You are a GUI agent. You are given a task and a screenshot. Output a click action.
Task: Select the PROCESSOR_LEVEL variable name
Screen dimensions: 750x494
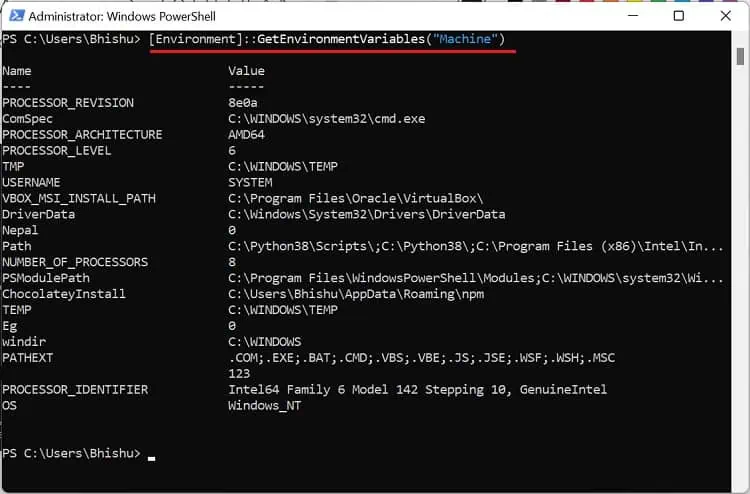click(x=56, y=151)
